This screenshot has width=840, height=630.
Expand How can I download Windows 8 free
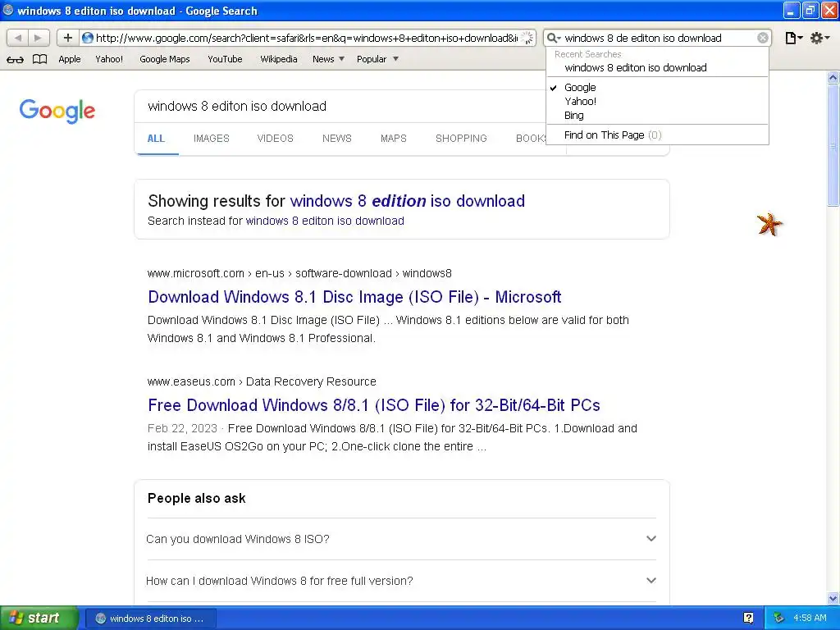pos(401,581)
